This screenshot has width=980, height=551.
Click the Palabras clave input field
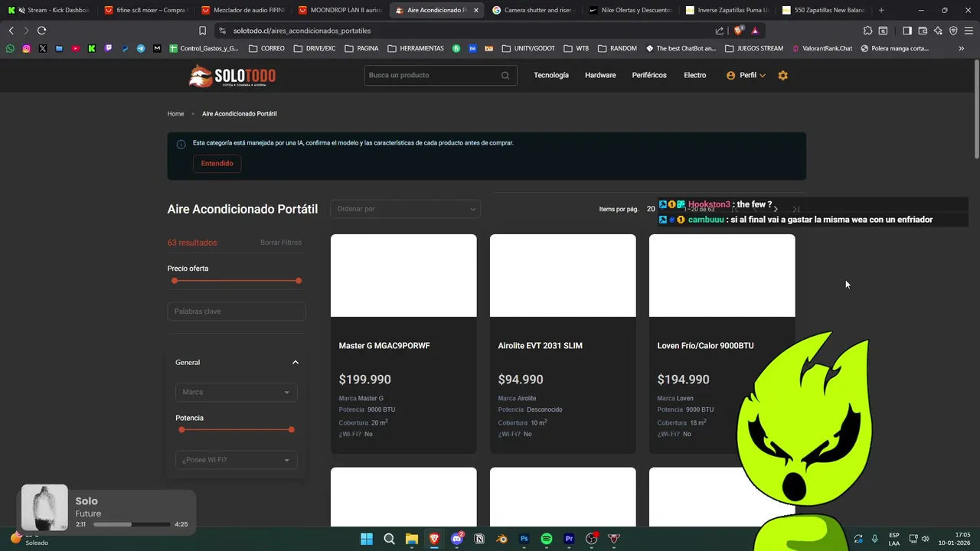pyautogui.click(x=237, y=311)
